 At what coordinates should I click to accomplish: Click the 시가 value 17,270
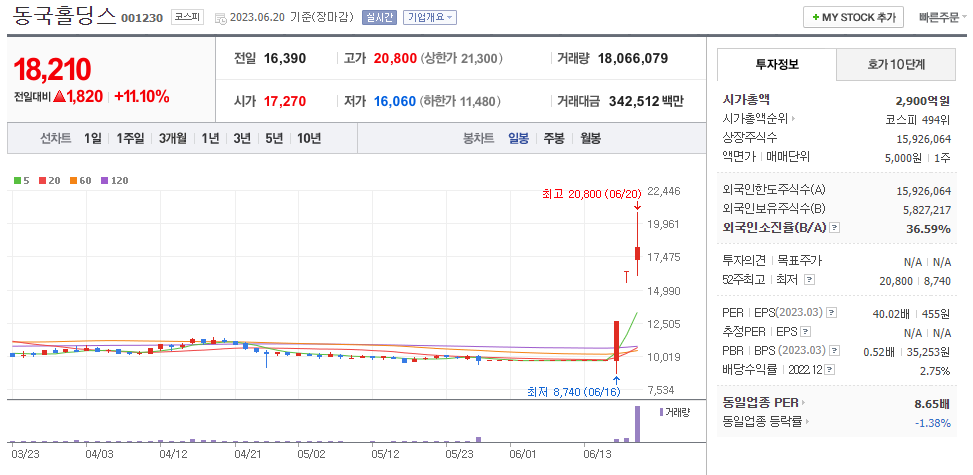point(285,101)
